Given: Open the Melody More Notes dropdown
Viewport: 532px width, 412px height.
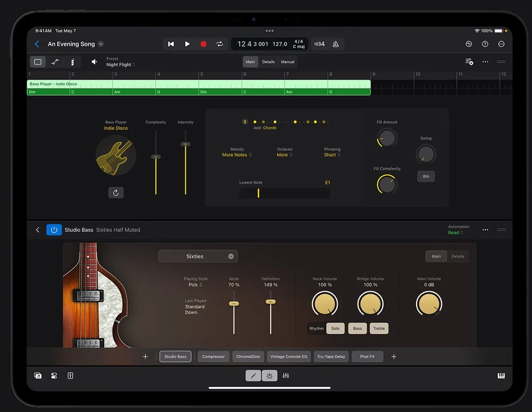Looking at the screenshot, I should [237, 155].
